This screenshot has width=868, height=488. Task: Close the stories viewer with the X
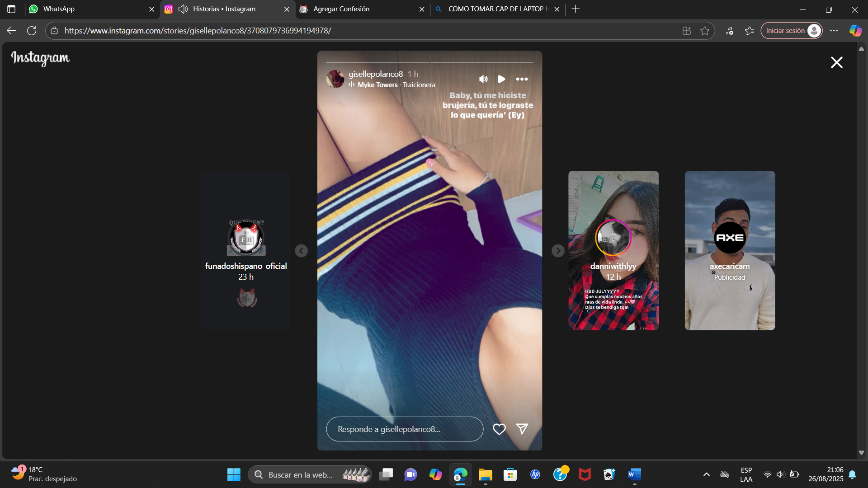click(837, 62)
